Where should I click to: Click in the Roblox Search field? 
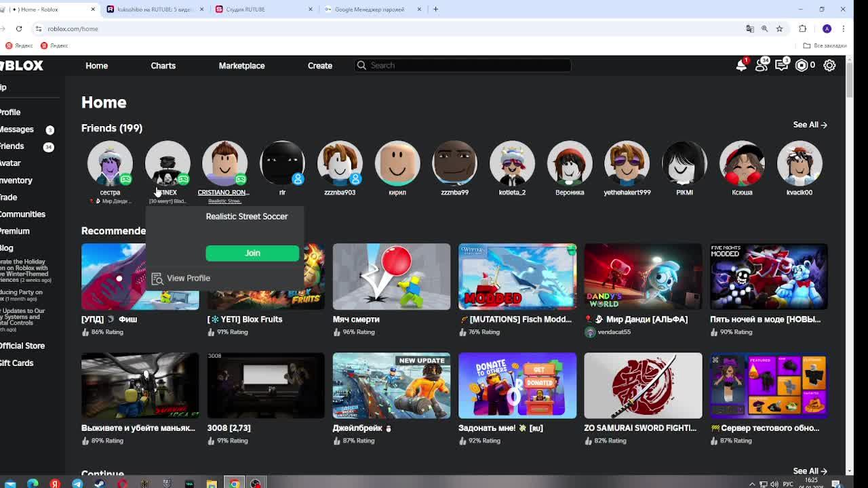(x=462, y=65)
